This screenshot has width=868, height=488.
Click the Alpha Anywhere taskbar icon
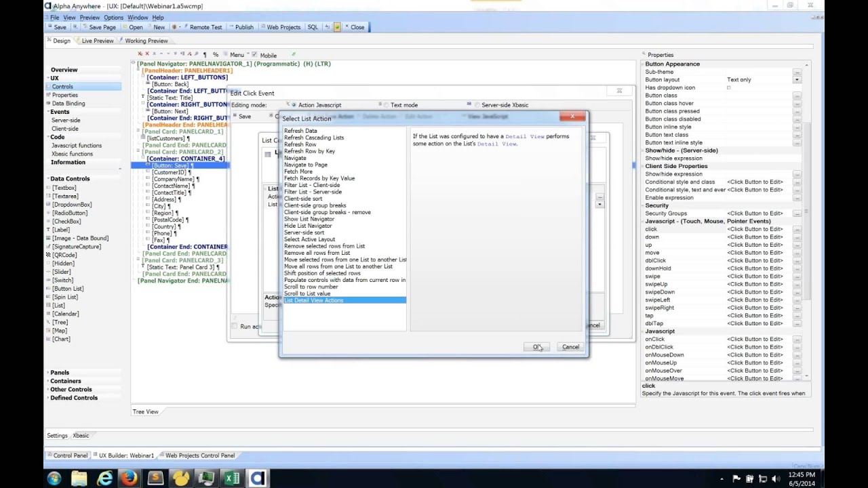tap(258, 479)
